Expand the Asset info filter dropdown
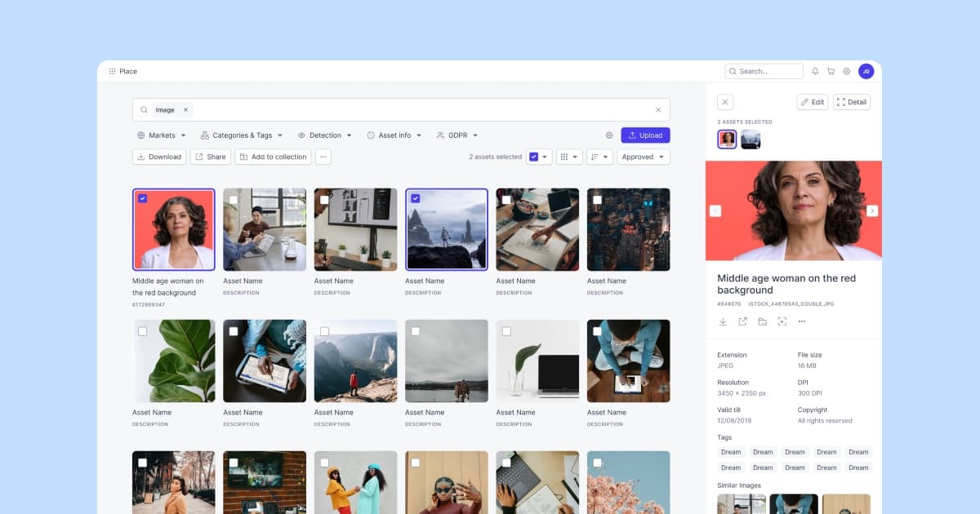Viewport: 980px width, 514px height. coord(394,135)
